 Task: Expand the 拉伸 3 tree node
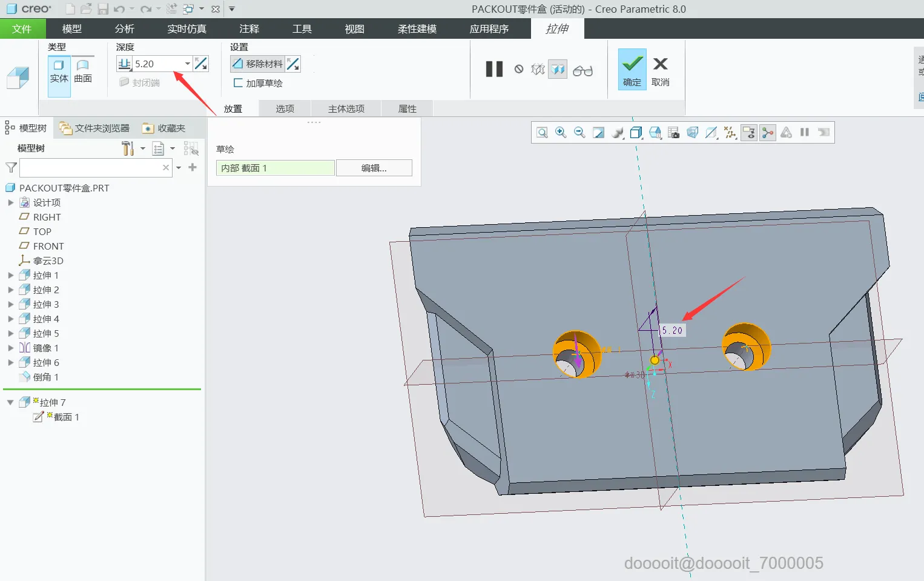click(x=10, y=304)
